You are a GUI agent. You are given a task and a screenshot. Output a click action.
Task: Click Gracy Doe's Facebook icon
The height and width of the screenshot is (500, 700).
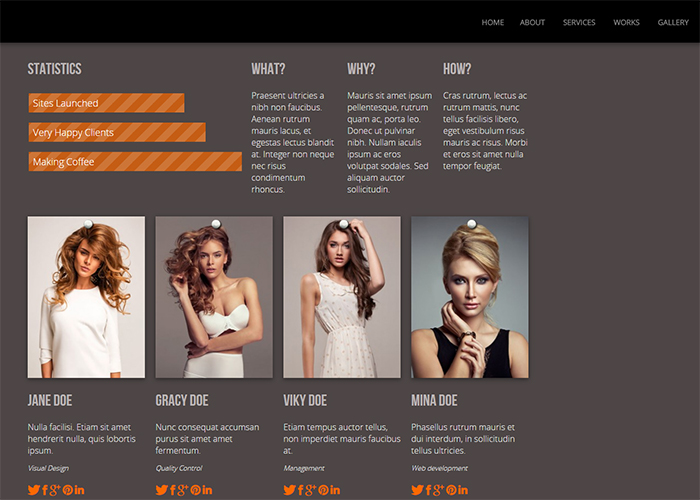pyautogui.click(x=172, y=490)
